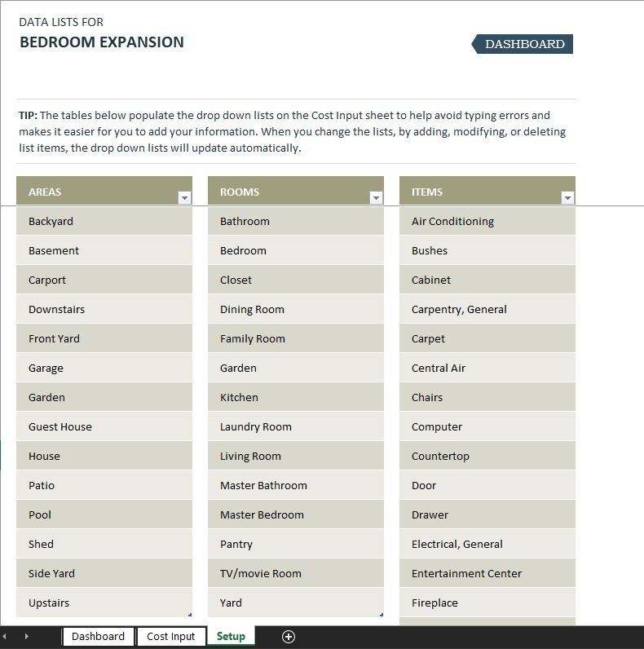644x649 pixels.
Task: Select the Backyard cell in Areas
Action: click(x=104, y=221)
